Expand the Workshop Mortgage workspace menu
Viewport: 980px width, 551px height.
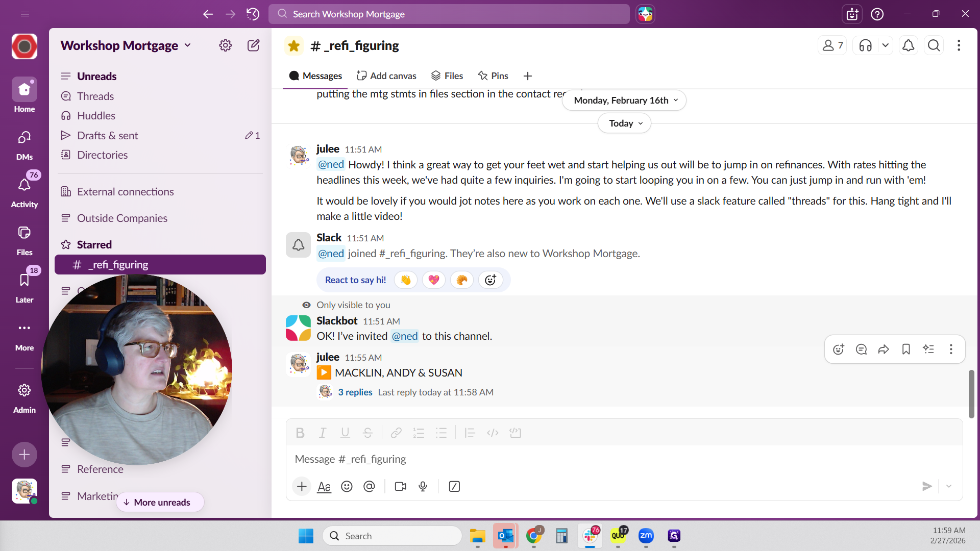tap(126, 45)
